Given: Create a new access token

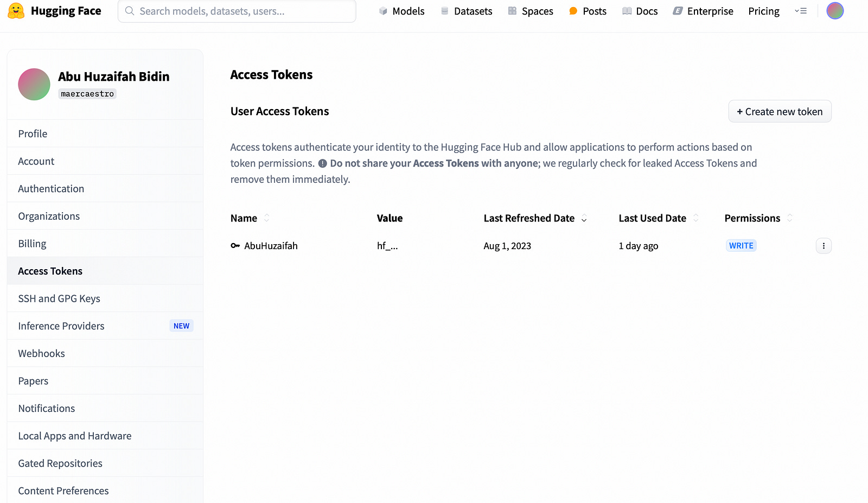Looking at the screenshot, I should point(780,111).
